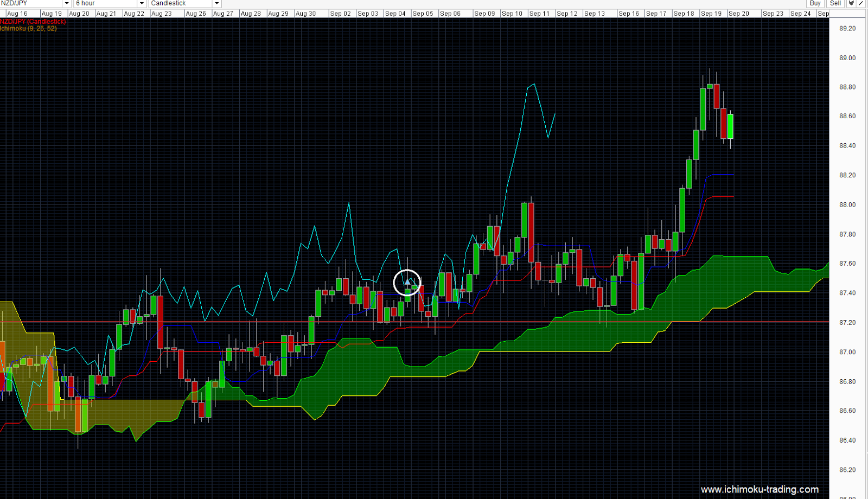This screenshot has height=499, width=868.
Task: Click the Sell button
Action: click(x=835, y=3)
